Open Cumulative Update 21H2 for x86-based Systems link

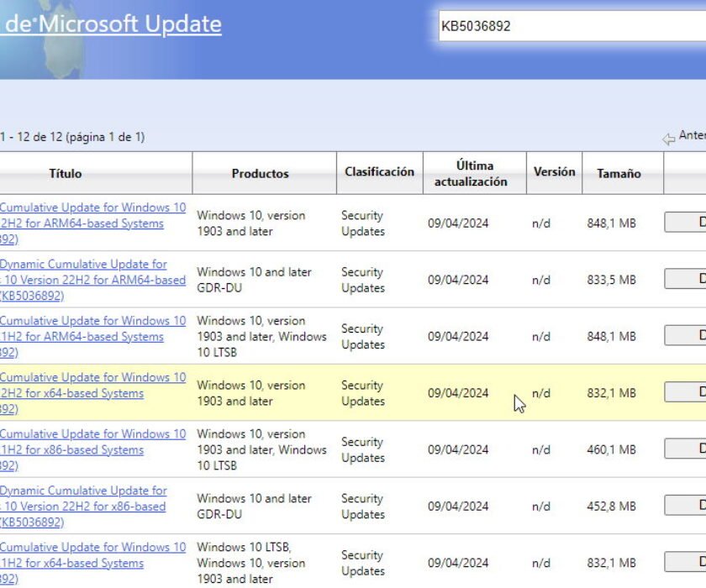(92, 450)
